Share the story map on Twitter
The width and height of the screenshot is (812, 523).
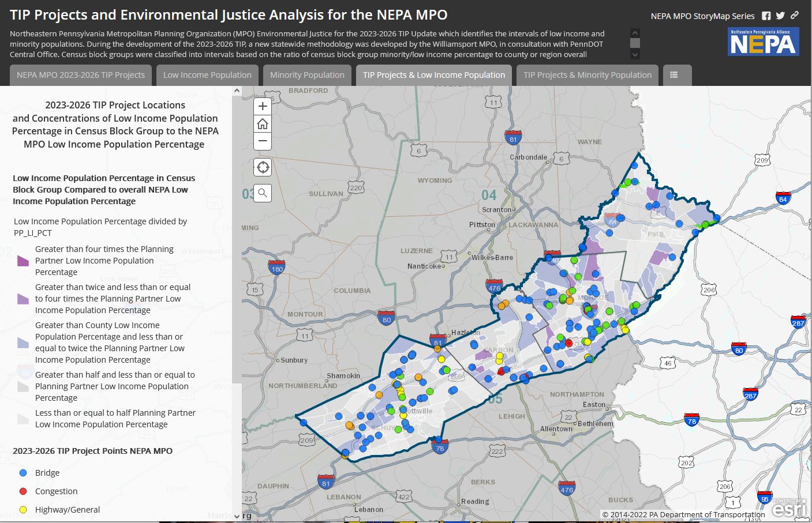pos(780,16)
